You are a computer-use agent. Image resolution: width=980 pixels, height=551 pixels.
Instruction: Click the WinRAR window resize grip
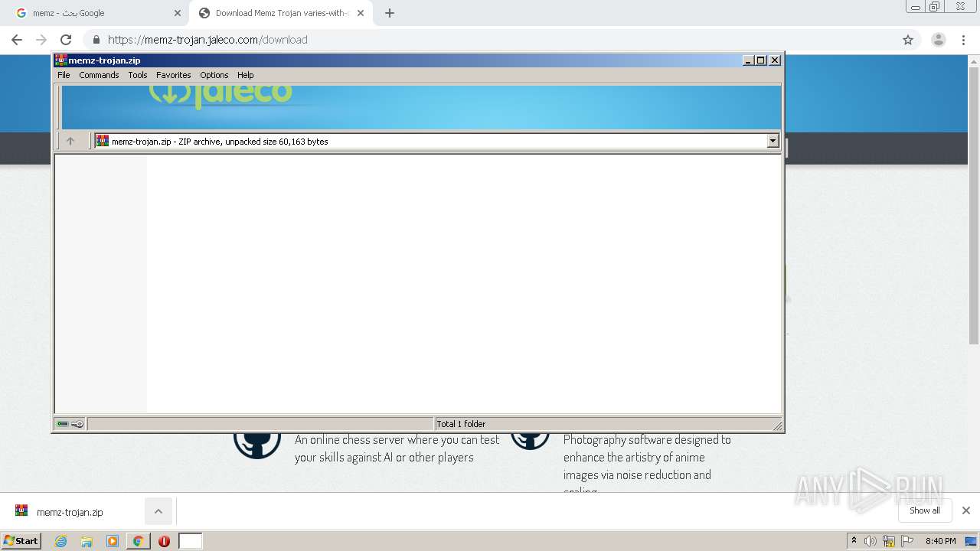pyautogui.click(x=777, y=425)
